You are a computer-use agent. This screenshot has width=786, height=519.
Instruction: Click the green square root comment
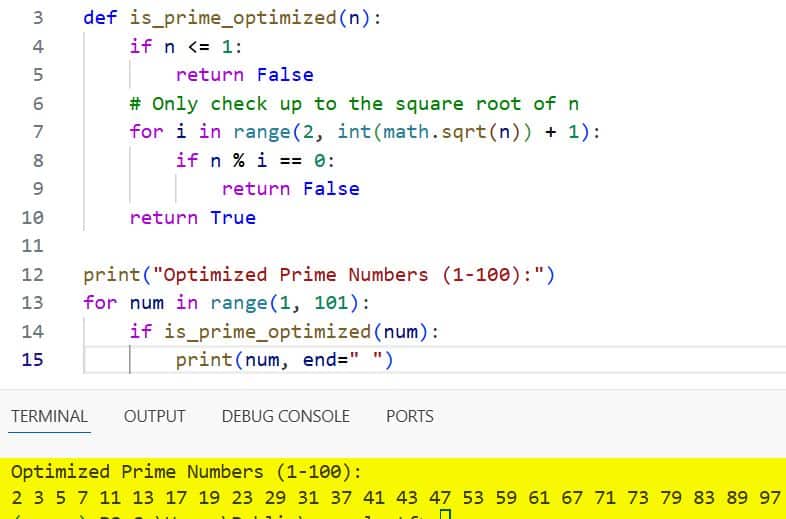(x=354, y=103)
